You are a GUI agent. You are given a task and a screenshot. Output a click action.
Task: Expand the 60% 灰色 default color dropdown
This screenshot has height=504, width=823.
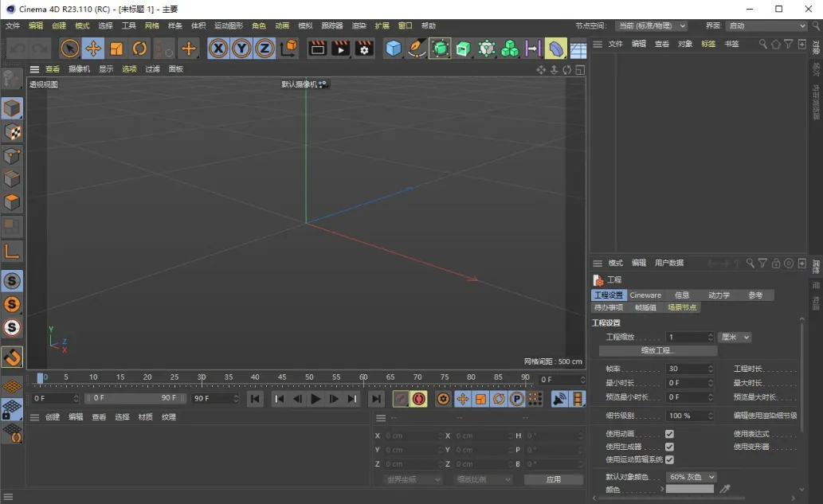pyautogui.click(x=692, y=477)
